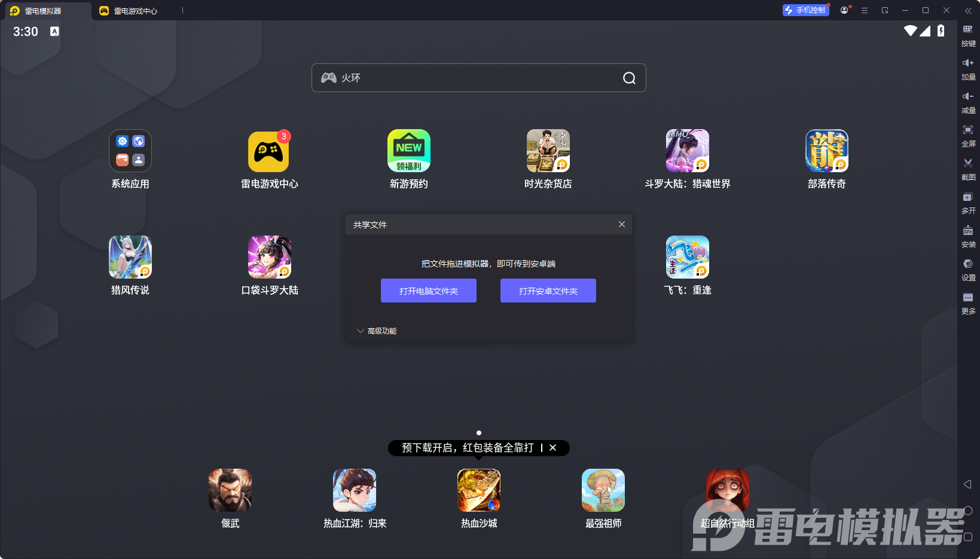The width and height of the screenshot is (980, 559).
Task: Take a screenshot with the 截图 icon
Action: coord(968,170)
